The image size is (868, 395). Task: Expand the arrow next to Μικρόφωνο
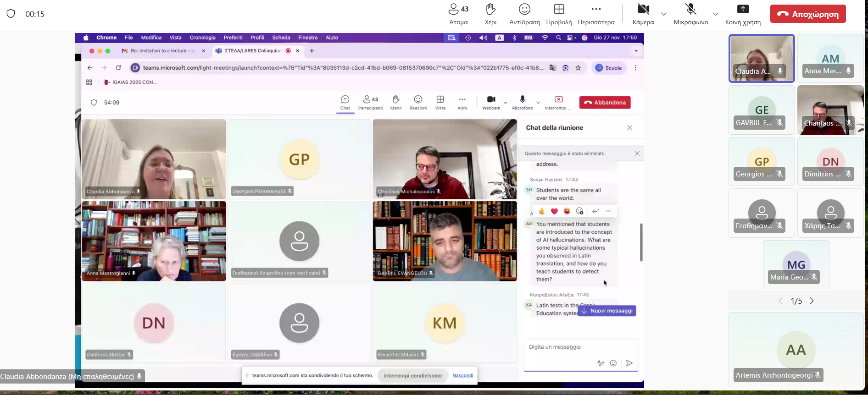click(x=716, y=14)
